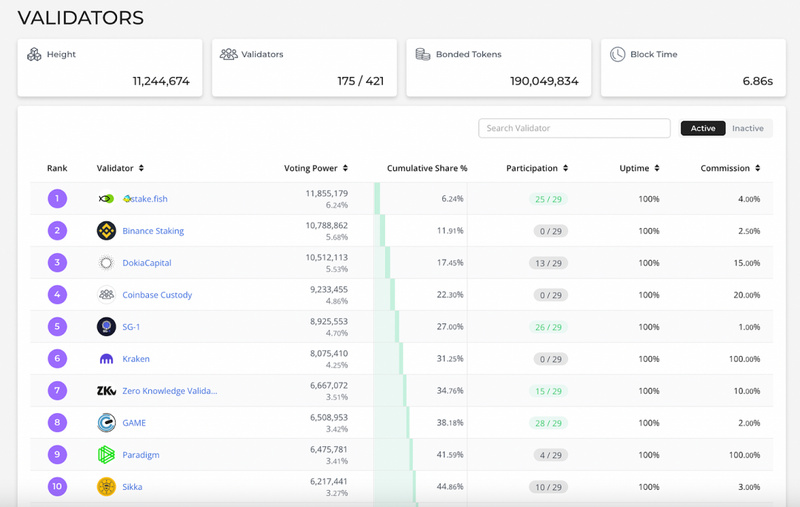Image resolution: width=800 pixels, height=507 pixels.
Task: Click the Kraken validator logo icon
Action: point(106,359)
